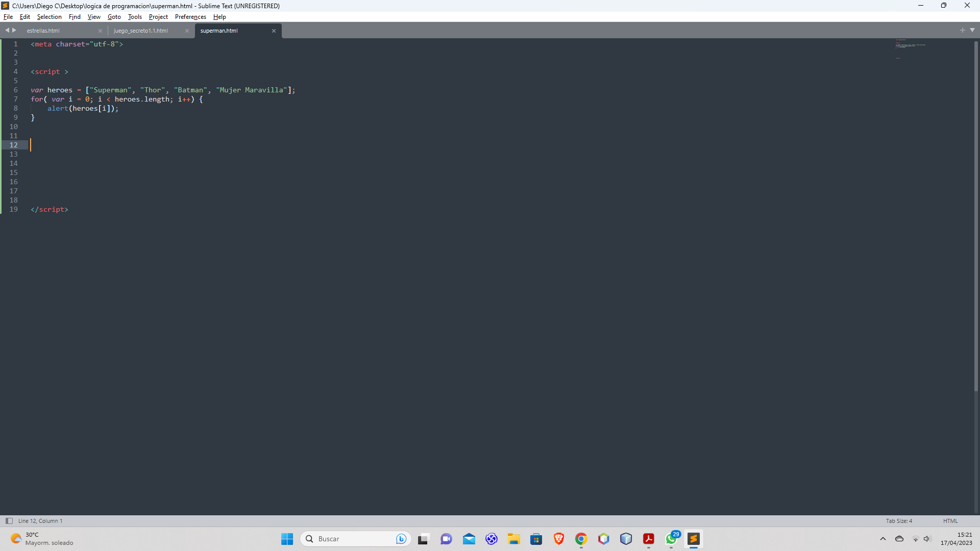Viewport: 980px width, 551px height.
Task: Open the Goto menu
Action: coord(114,17)
